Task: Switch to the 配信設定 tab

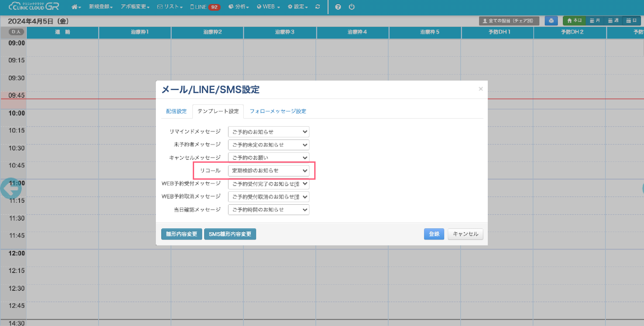Action: [x=176, y=111]
